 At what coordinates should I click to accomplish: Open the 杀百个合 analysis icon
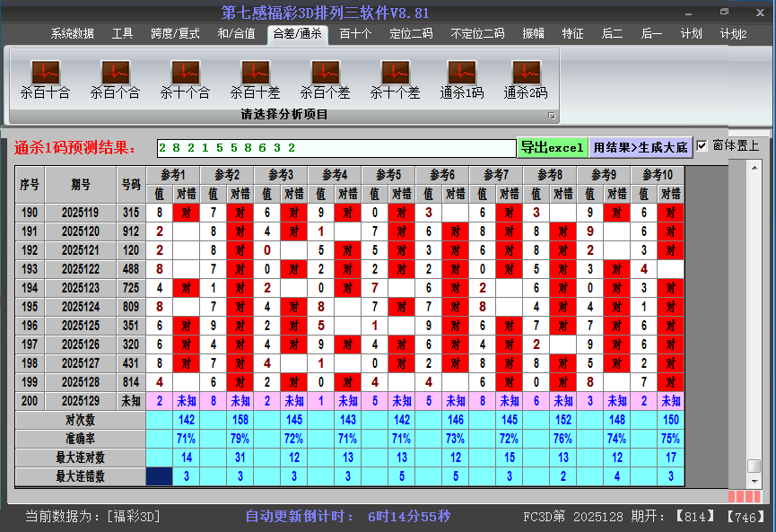116,79
